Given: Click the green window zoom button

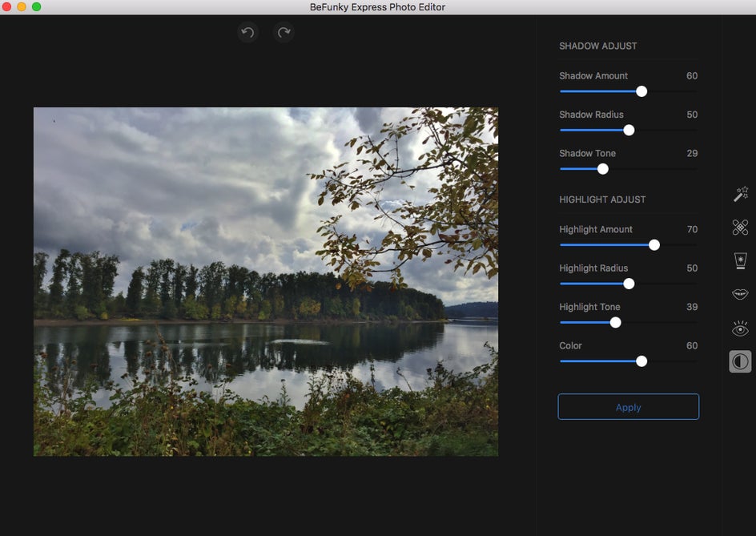Looking at the screenshot, I should click(x=37, y=6).
